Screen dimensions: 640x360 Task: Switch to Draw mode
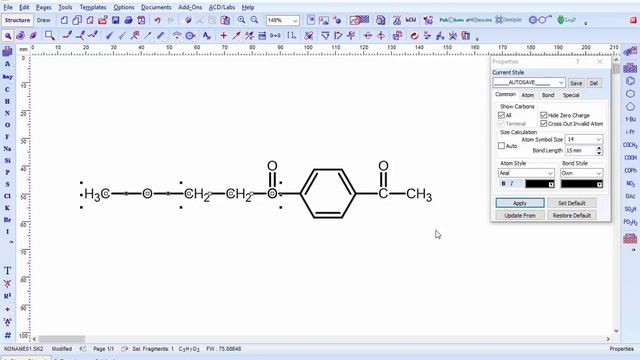43,20
